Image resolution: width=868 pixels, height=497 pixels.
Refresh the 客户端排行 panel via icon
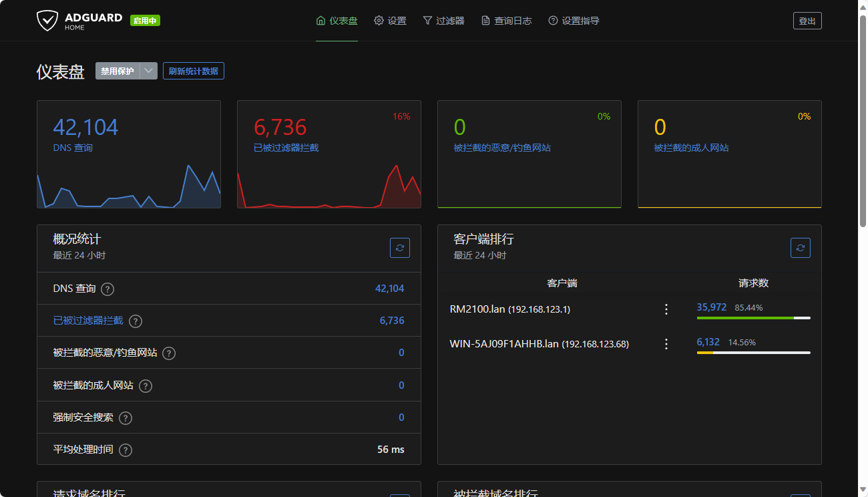pyautogui.click(x=801, y=248)
